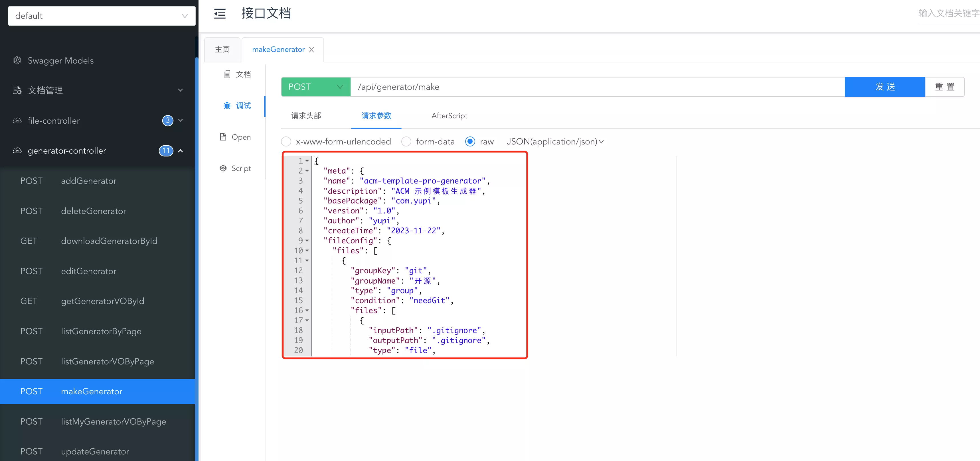Switch to the 主页 tab
Image resolution: width=980 pixels, height=461 pixels.
[222, 49]
